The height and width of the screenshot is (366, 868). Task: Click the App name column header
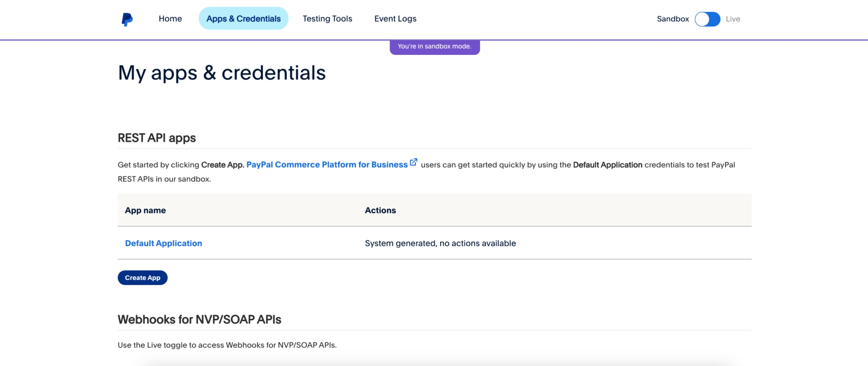(145, 210)
